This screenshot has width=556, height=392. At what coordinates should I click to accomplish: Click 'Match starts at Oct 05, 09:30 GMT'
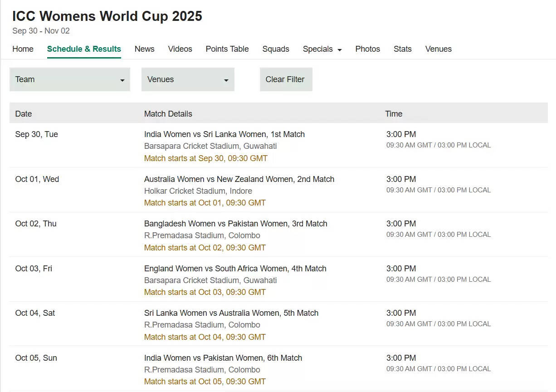click(x=205, y=382)
